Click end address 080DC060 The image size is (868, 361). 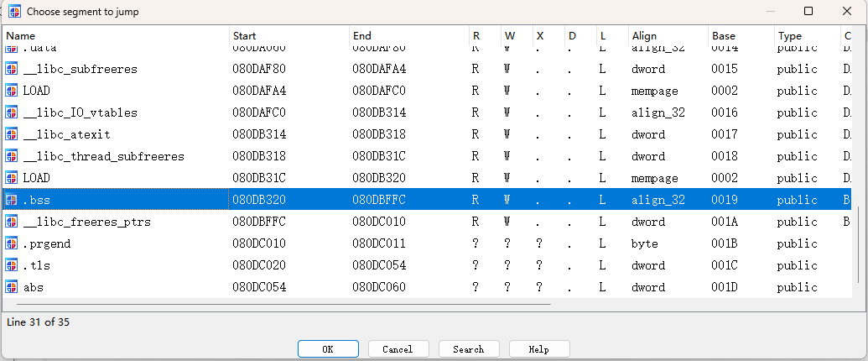point(379,287)
